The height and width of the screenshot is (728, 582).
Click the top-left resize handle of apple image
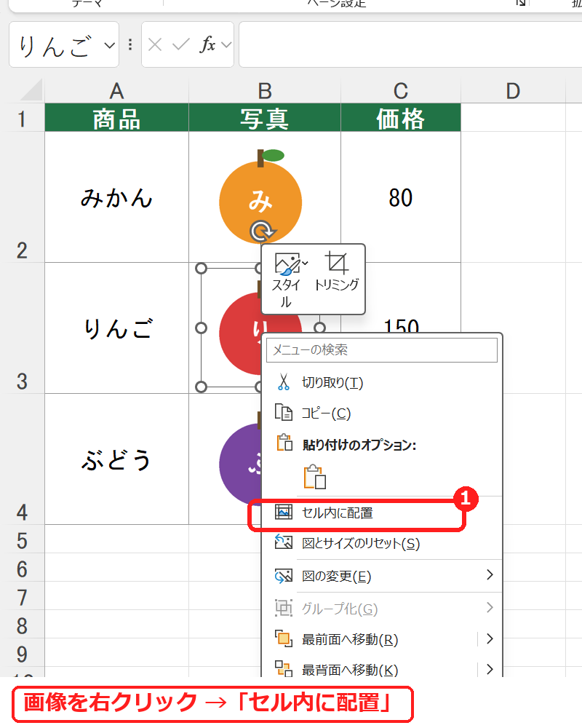(201, 269)
